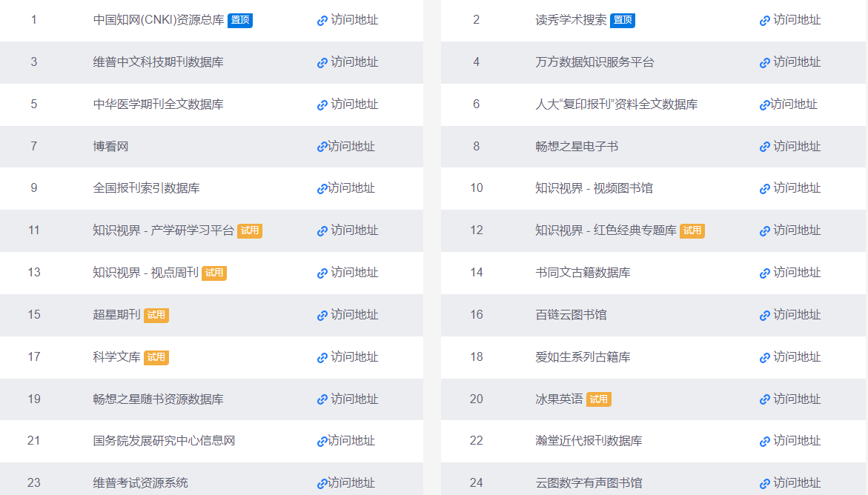Click the link icon for 瀚堂近代报刊数据库
The height and width of the screenshot is (495, 868).
[764, 442]
